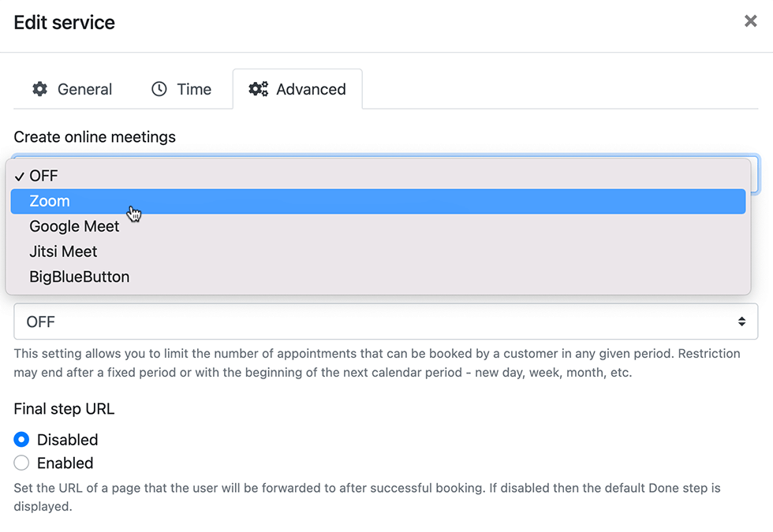This screenshot has height=532, width=773.
Task: Close the Edit service dialog
Action: pyautogui.click(x=750, y=21)
